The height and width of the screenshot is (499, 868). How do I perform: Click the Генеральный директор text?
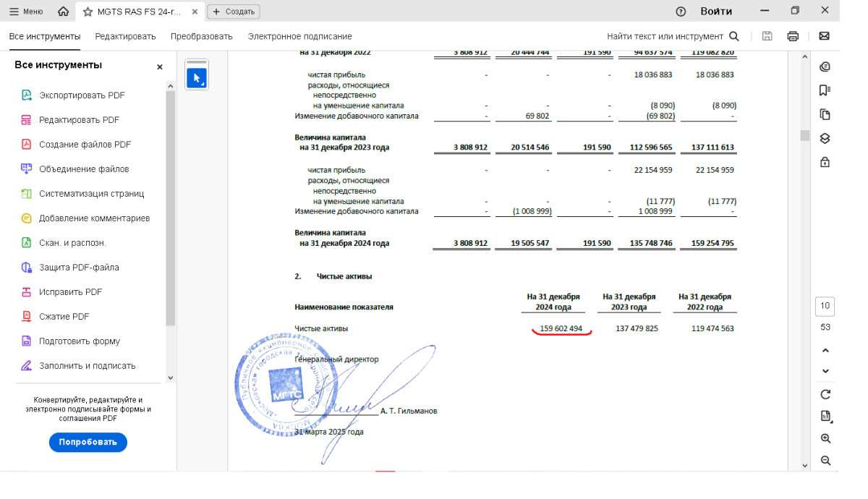336,359
